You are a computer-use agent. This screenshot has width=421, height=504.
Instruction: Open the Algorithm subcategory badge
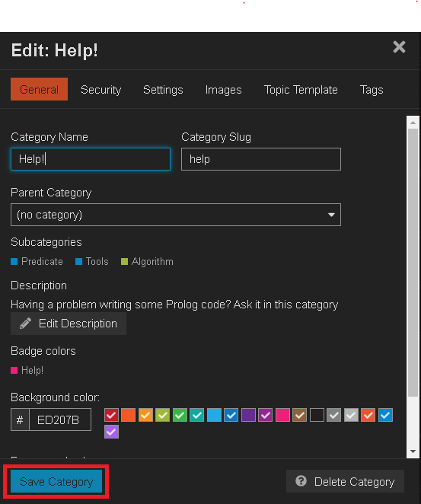click(147, 262)
